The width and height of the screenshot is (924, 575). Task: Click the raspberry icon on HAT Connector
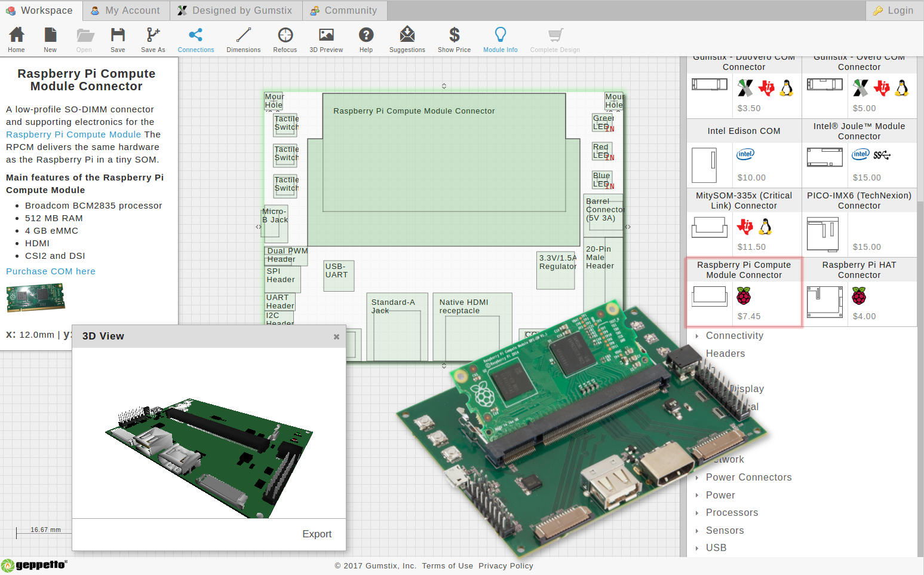pos(859,296)
